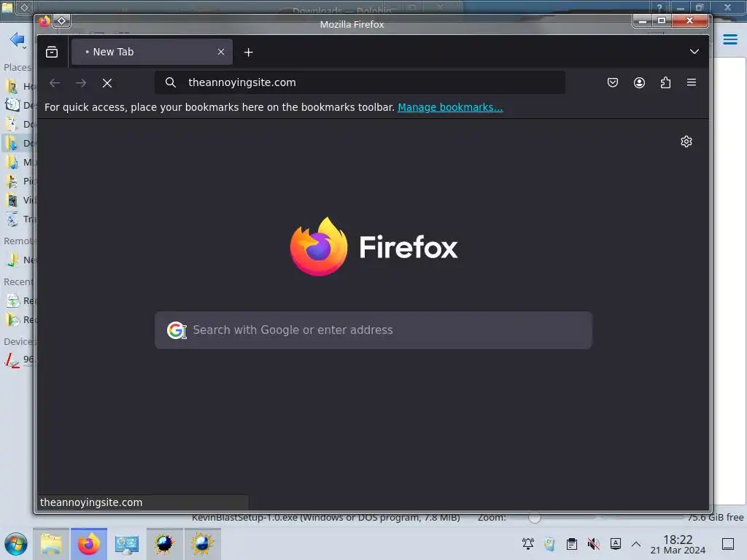Toggle keep-above pin button in Firefox titlebar

pos(62,21)
